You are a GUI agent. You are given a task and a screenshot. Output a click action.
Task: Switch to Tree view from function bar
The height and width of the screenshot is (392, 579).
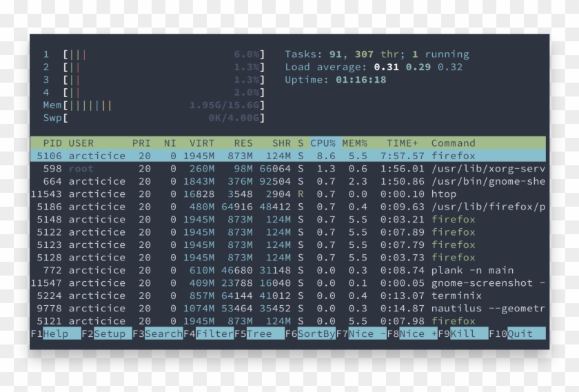[x=265, y=333]
